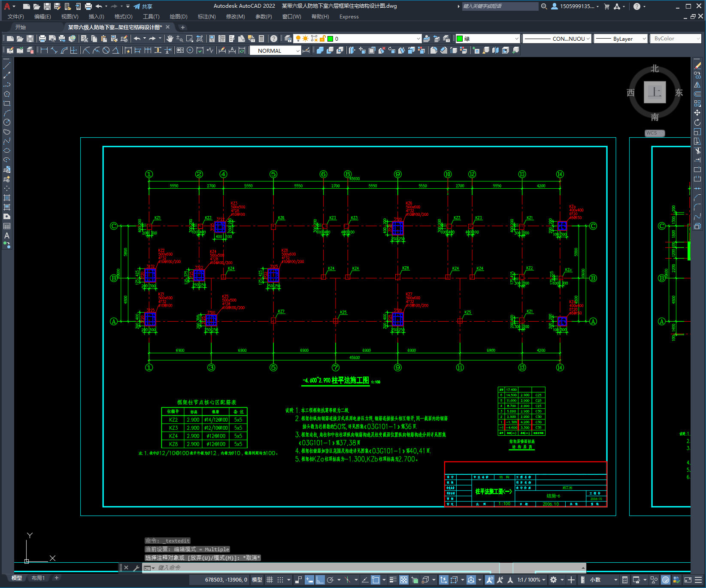Click the Plot print icon
The image size is (706, 588).
[42, 39]
